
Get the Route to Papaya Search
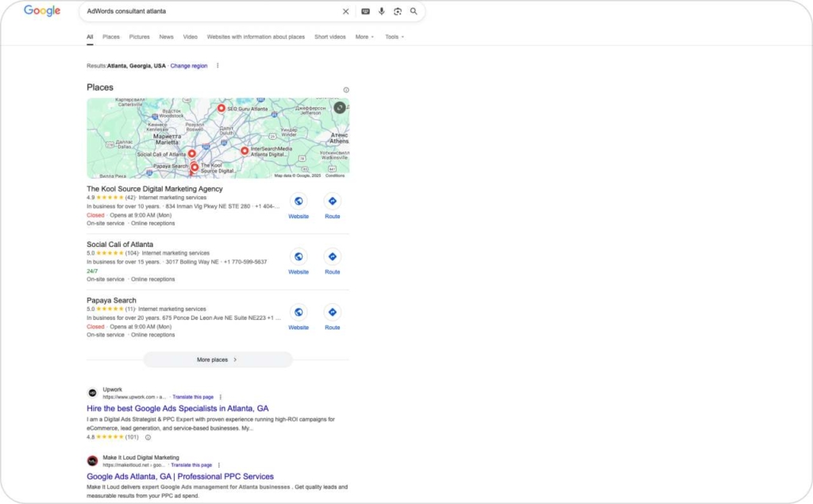pos(332,313)
